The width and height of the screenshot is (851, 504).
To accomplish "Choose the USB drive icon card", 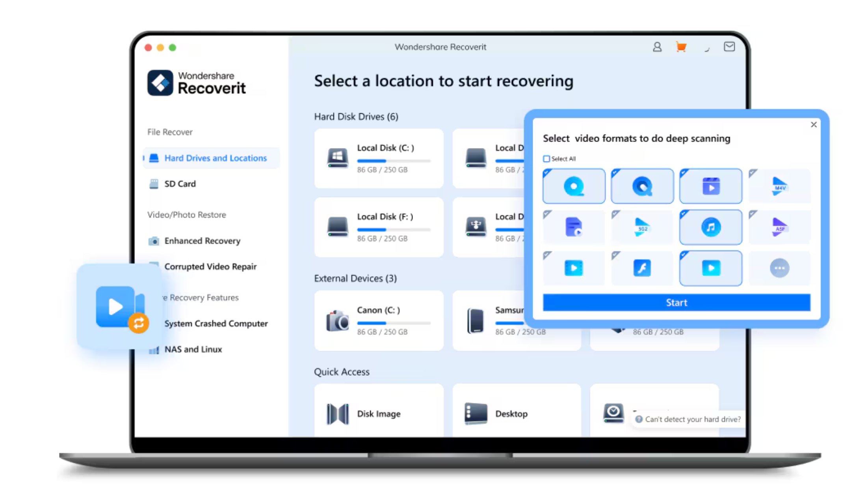I will pyautogui.click(x=488, y=227).
